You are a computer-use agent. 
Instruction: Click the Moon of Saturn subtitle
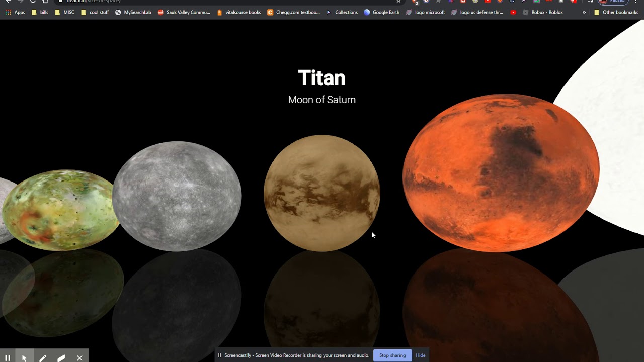click(322, 100)
